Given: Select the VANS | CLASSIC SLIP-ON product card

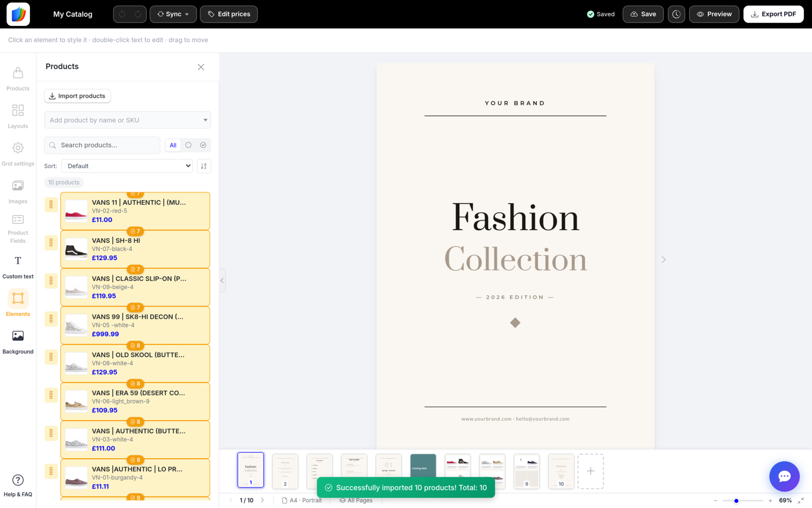Looking at the screenshot, I should pos(135,288).
